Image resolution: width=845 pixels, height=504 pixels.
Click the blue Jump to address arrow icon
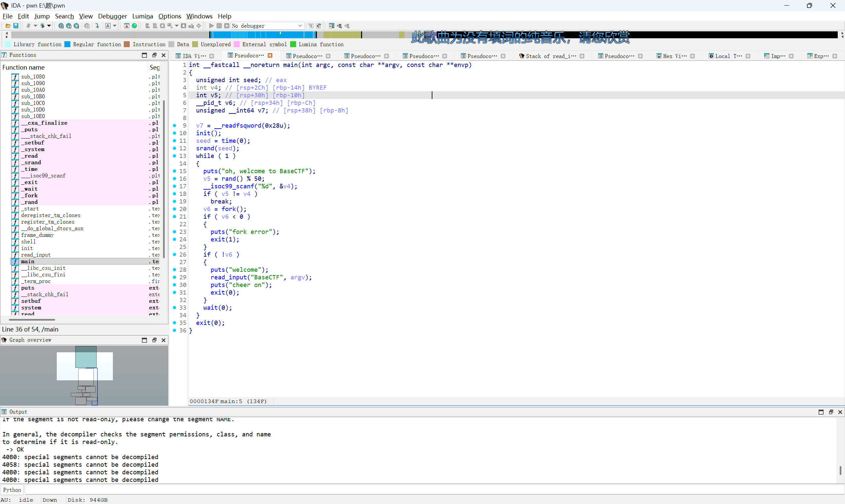coord(97,26)
